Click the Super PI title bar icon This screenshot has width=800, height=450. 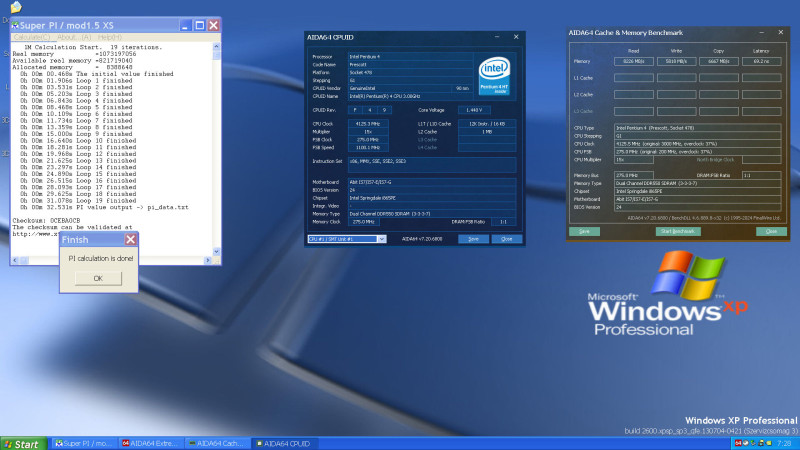(x=15, y=25)
